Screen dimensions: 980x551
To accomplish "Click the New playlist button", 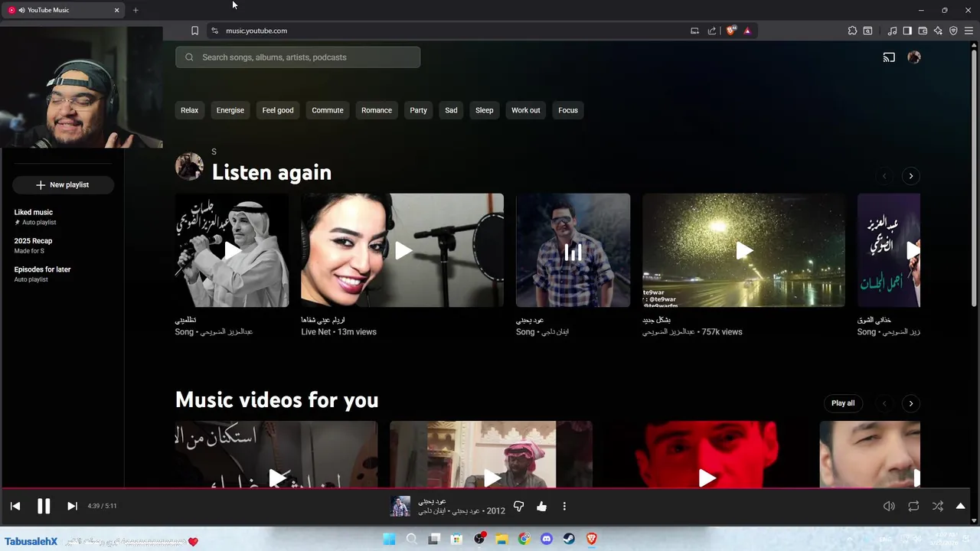I will (63, 184).
